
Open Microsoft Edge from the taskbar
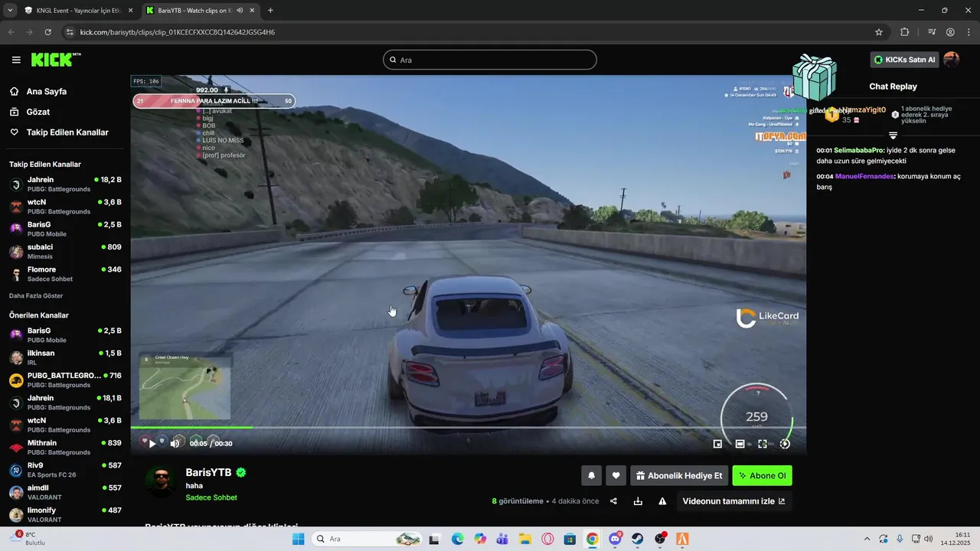[x=457, y=539]
